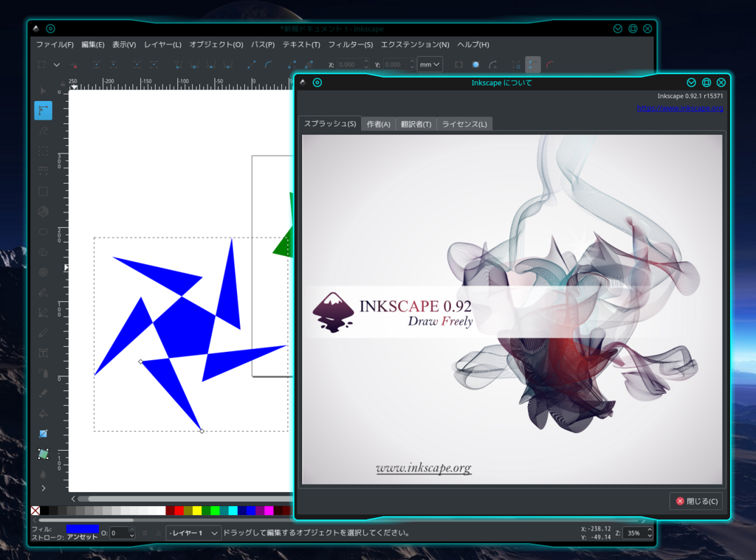
Task: Select the Spiral tool in toolbox
Action: click(x=43, y=272)
